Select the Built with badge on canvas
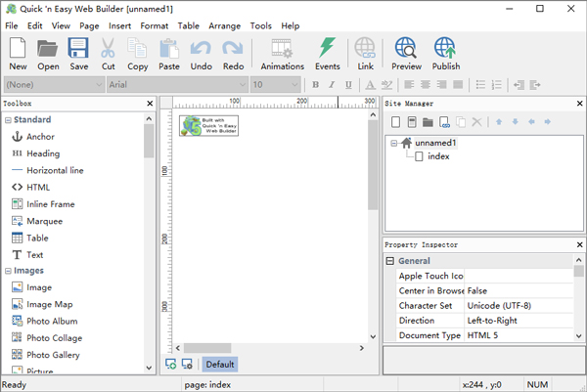The height and width of the screenshot is (392, 587). click(x=208, y=126)
